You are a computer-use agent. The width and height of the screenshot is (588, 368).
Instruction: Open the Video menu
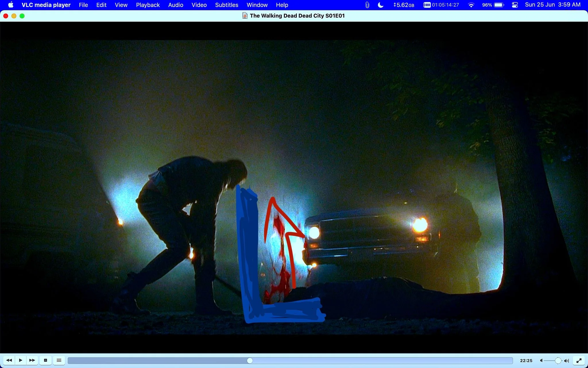(x=199, y=5)
